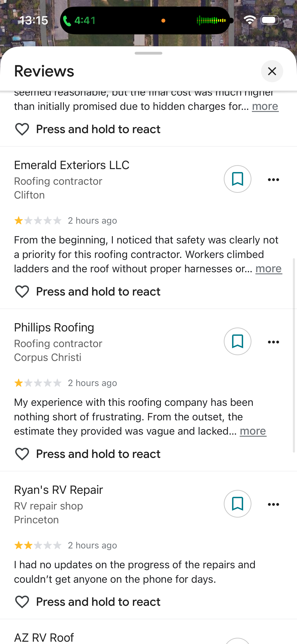Open three-dot menu for Phillips Roofing review
297x644 pixels.
[273, 342]
